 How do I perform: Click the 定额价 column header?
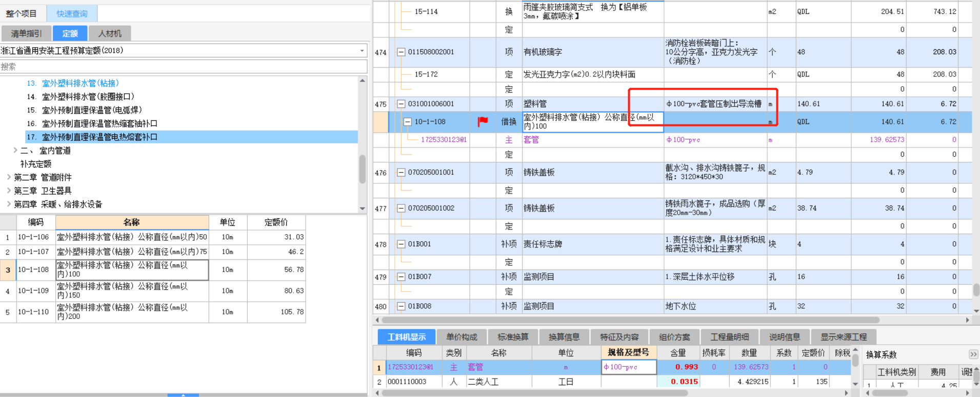[276, 222]
